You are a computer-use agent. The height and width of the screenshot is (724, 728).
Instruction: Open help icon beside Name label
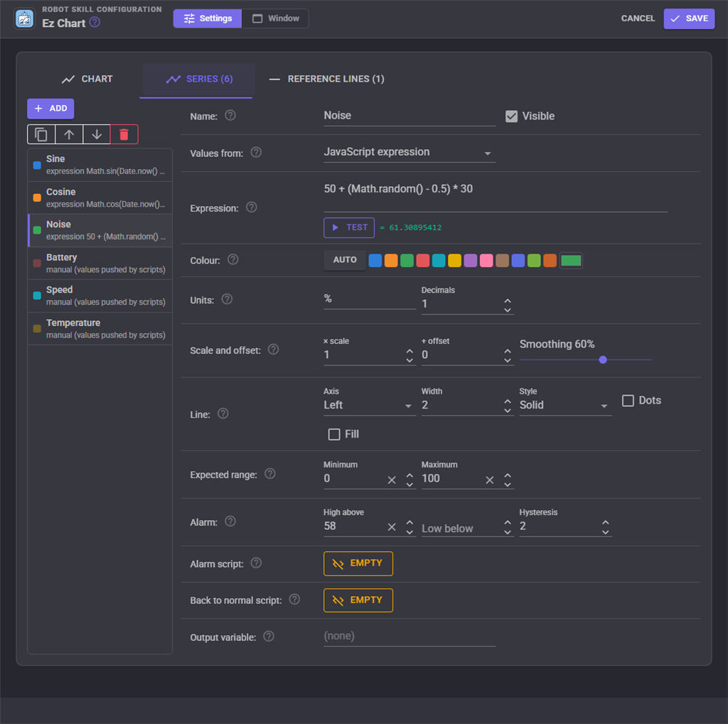230,115
